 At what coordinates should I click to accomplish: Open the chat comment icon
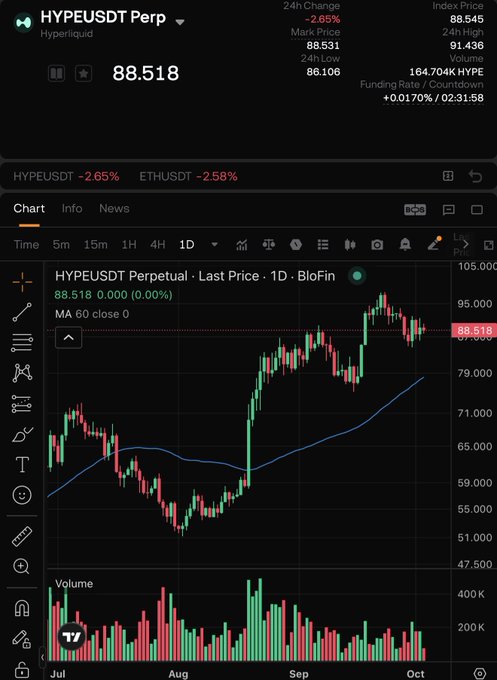pos(448,210)
